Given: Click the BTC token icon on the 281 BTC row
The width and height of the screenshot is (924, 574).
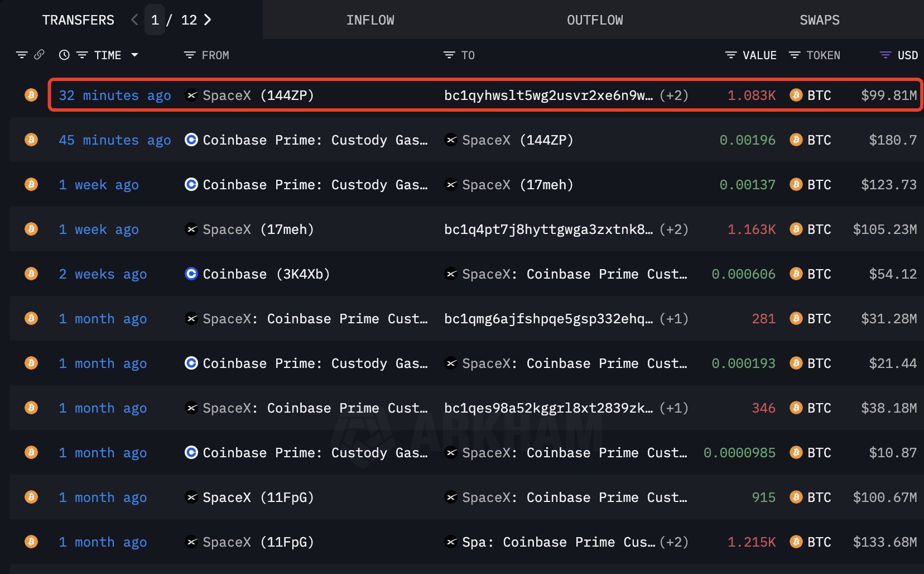Looking at the screenshot, I should [x=796, y=318].
